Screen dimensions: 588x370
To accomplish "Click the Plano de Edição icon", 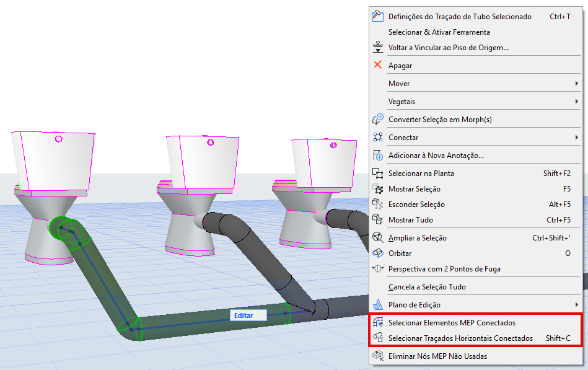I will 377,304.
